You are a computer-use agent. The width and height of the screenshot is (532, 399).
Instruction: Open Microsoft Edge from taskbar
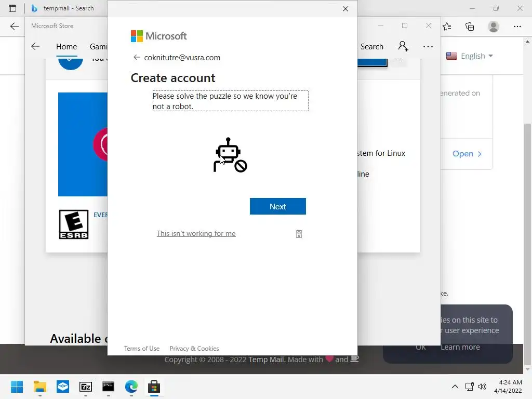click(131, 387)
